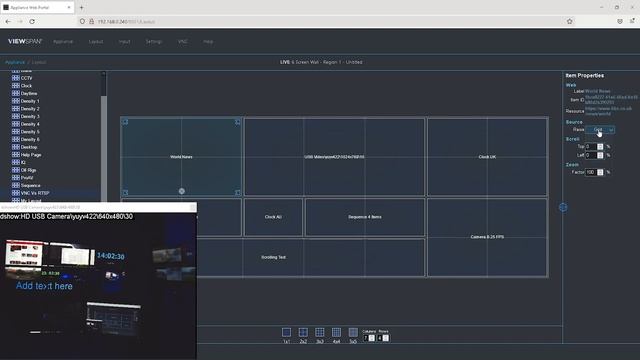
Task: Open the VNC menu
Action: coord(182,42)
